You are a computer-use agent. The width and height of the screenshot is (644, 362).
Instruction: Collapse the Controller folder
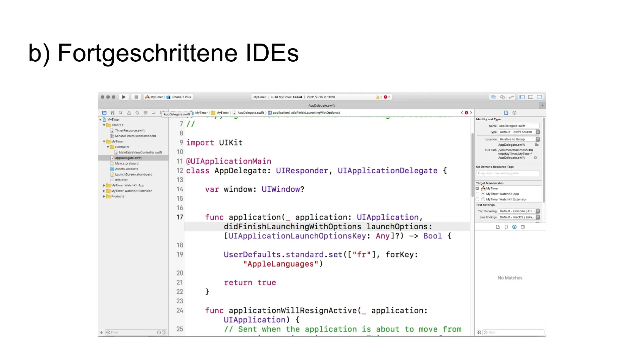108,147
